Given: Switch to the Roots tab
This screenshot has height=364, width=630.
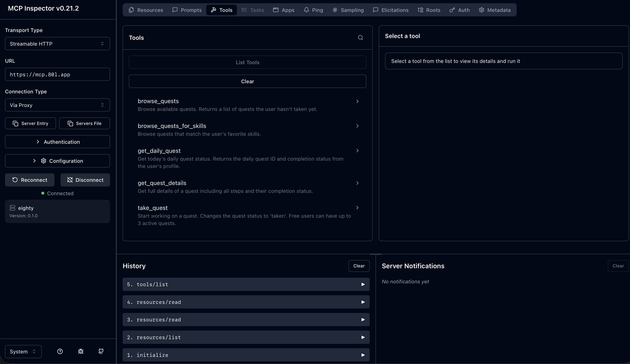Looking at the screenshot, I should [429, 10].
